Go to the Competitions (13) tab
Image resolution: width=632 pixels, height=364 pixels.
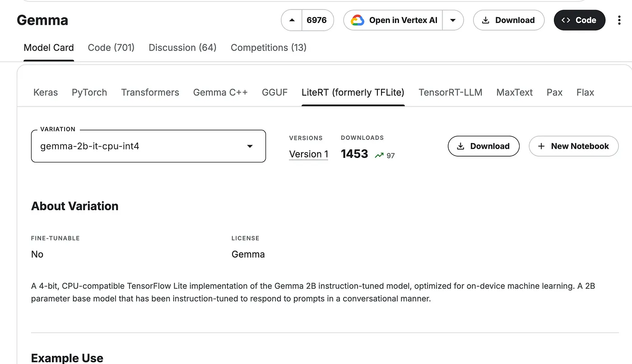268,48
